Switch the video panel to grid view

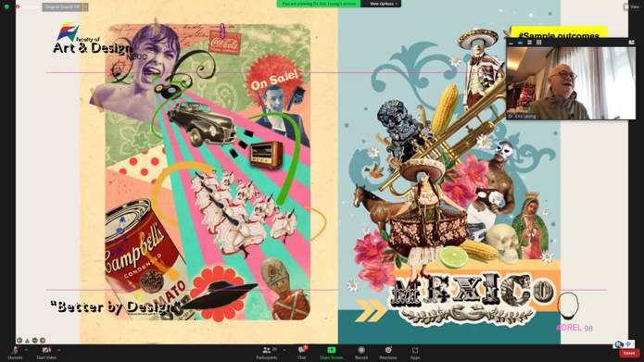coord(539,43)
